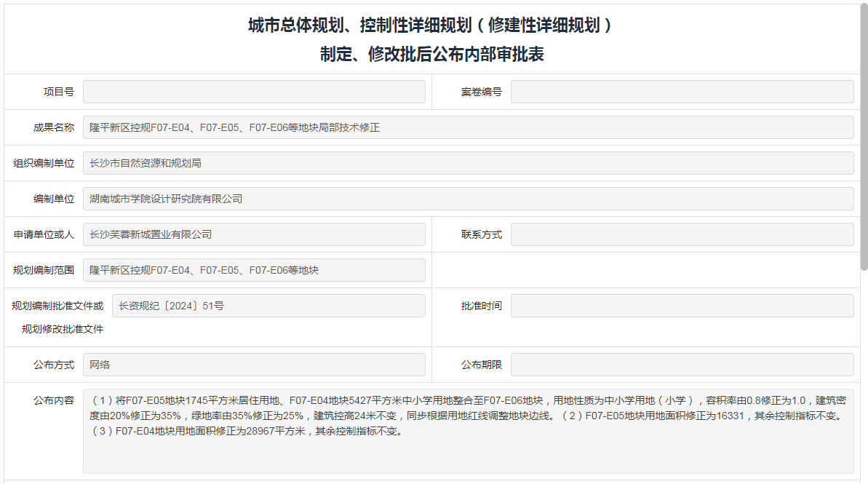The height and width of the screenshot is (484, 868).
Task: Click the vertical scrollbar thumb
Action: point(864,138)
